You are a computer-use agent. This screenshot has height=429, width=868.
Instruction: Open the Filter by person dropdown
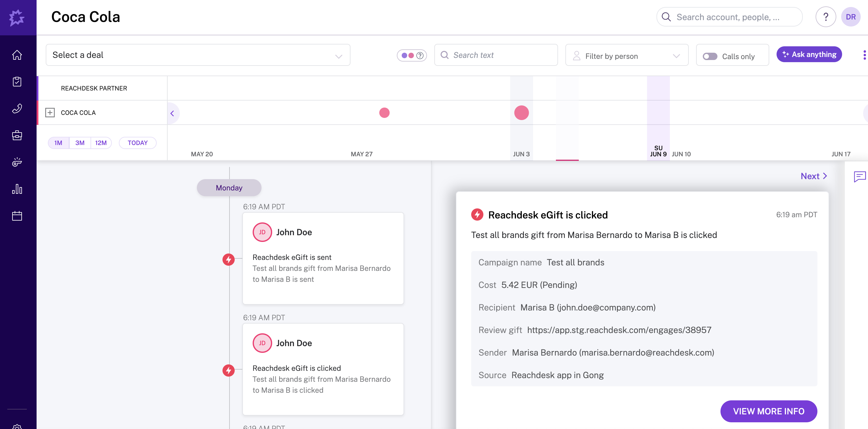(x=627, y=55)
